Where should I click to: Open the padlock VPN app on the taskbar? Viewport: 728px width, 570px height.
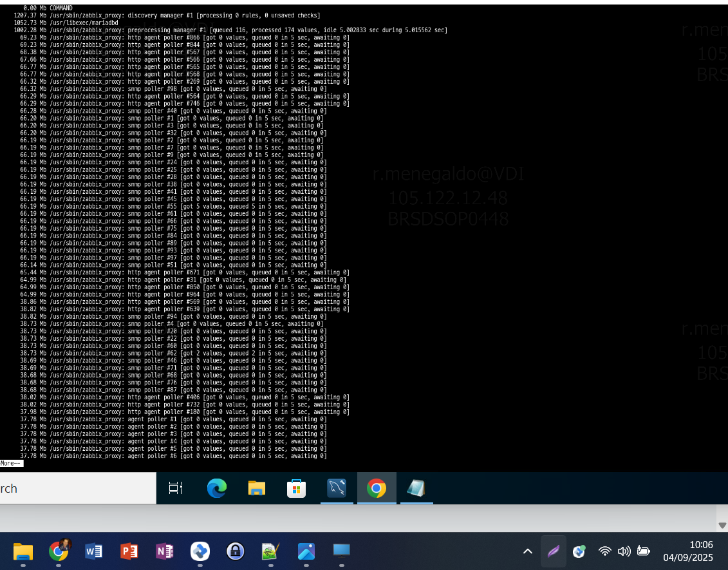(236, 551)
